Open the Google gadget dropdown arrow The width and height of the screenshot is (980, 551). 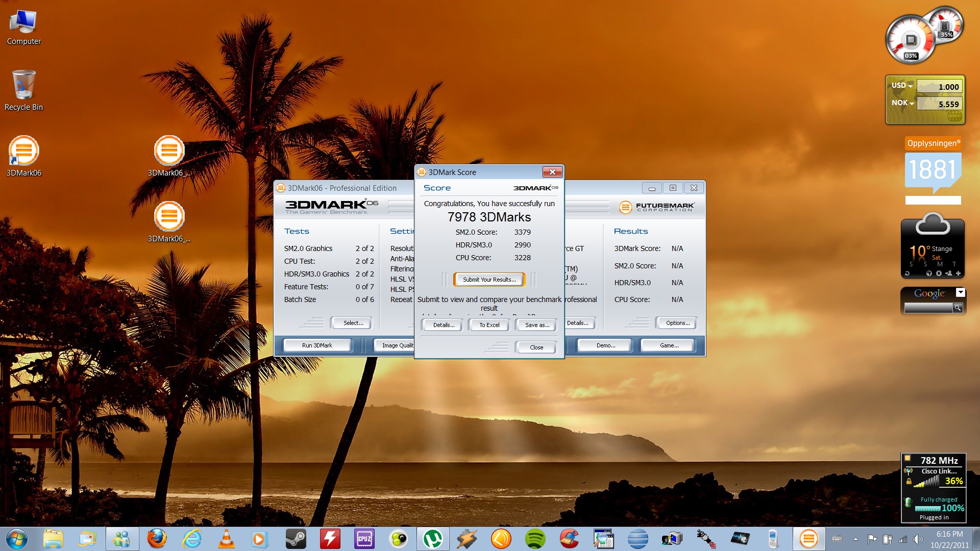(960, 292)
